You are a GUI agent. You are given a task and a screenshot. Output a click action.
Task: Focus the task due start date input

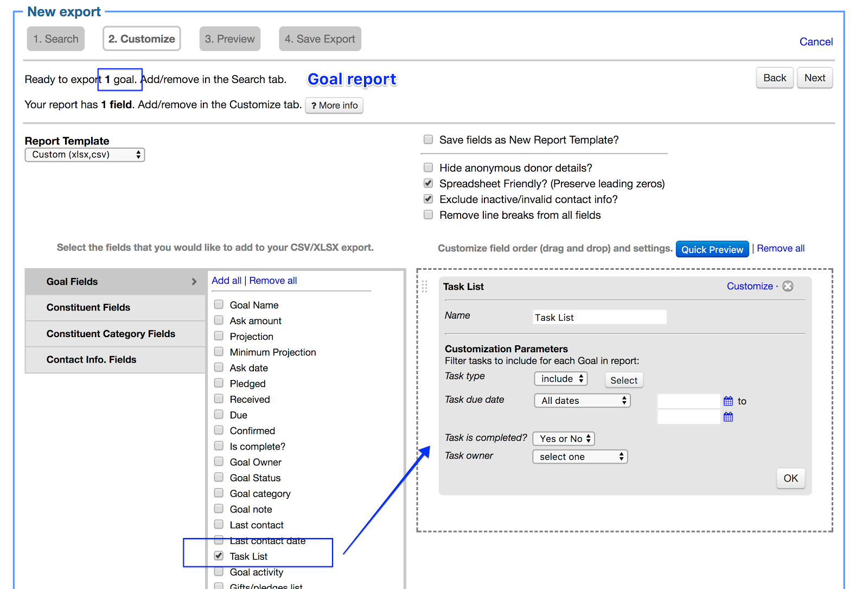(x=688, y=401)
